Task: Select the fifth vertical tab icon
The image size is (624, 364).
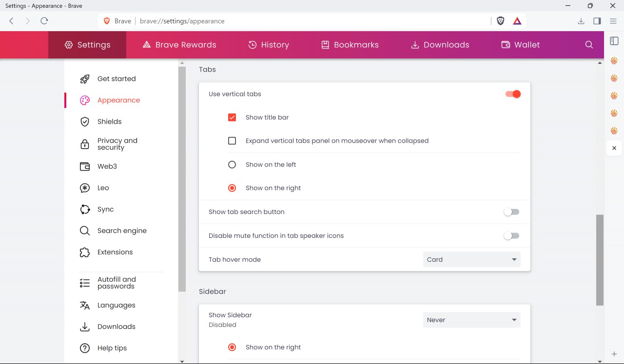Action: [614, 131]
